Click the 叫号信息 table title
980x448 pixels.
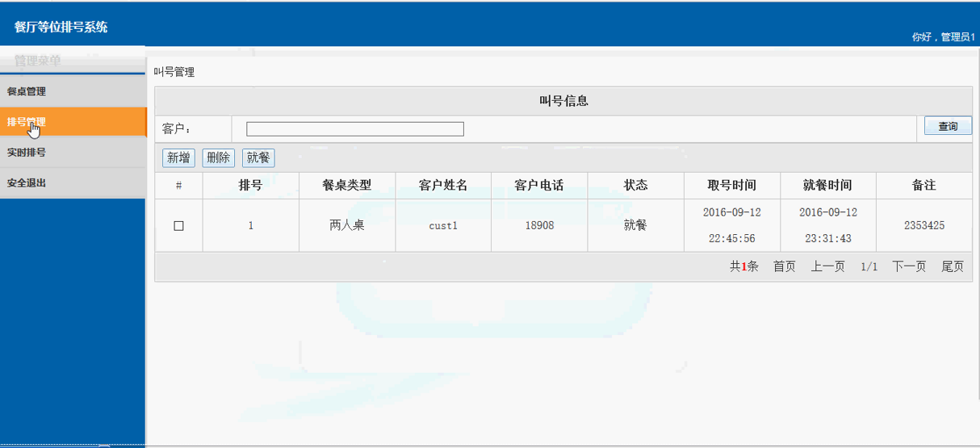click(x=563, y=101)
